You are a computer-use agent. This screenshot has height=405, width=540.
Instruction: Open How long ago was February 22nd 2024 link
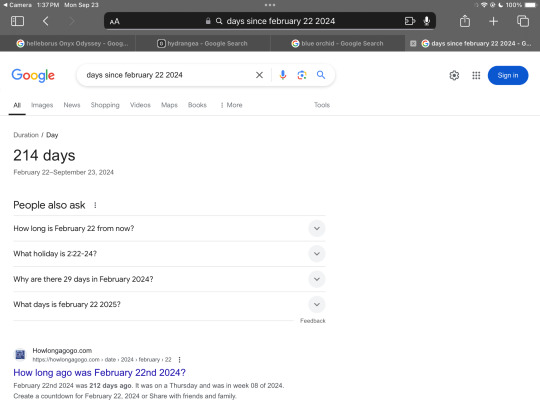(x=100, y=373)
